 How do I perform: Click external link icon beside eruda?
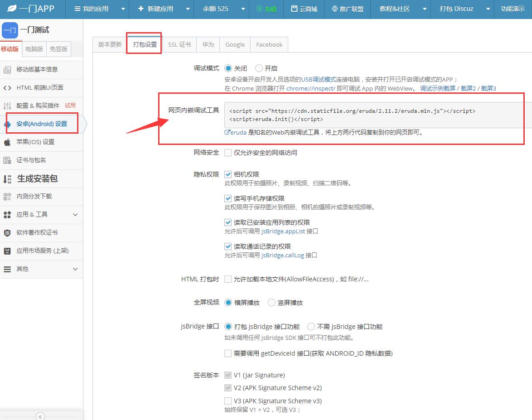point(227,132)
